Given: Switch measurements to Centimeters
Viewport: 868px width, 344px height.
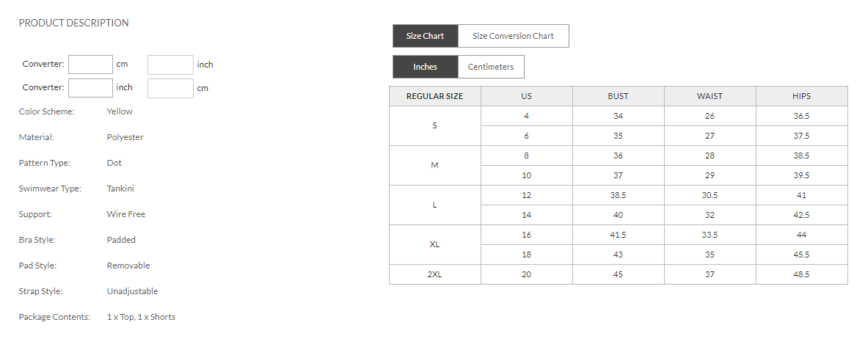Looking at the screenshot, I should (491, 67).
